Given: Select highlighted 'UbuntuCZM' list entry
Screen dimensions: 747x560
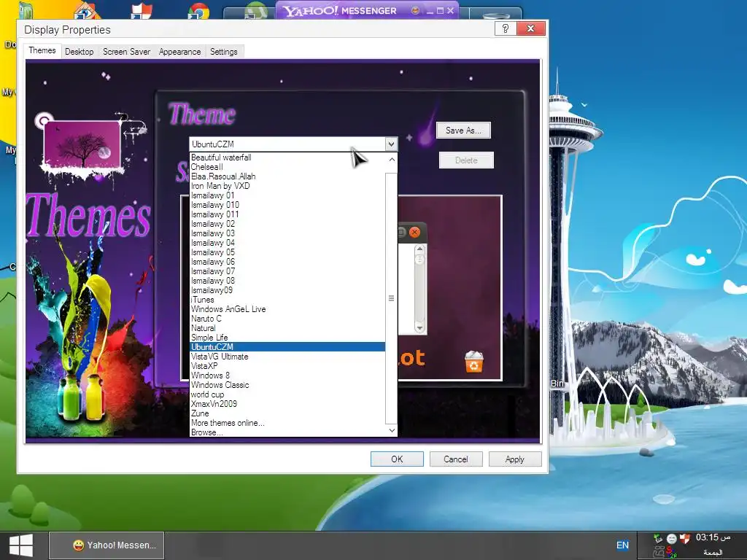Looking at the screenshot, I should point(287,347).
